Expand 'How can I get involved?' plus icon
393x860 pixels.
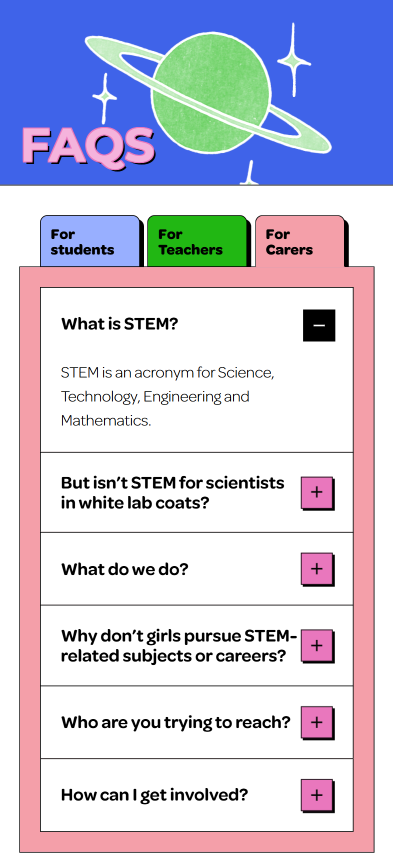317,795
